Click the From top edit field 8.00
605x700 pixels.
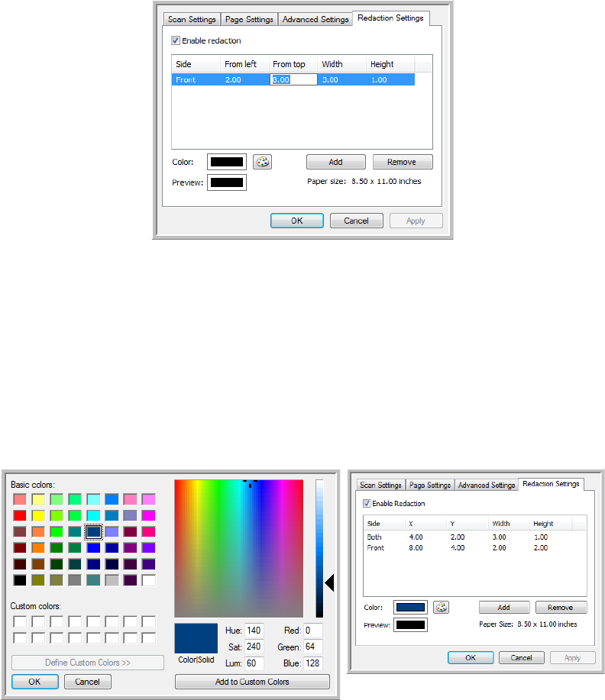293,79
